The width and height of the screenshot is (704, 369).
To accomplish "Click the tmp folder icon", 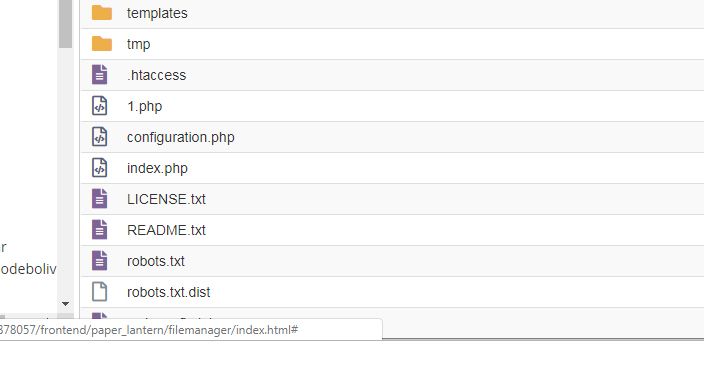I will (x=102, y=44).
